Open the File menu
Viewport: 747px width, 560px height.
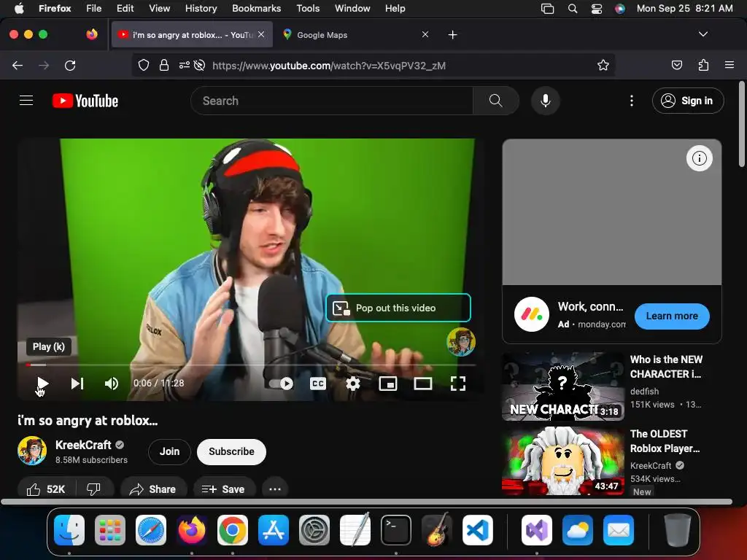point(93,8)
